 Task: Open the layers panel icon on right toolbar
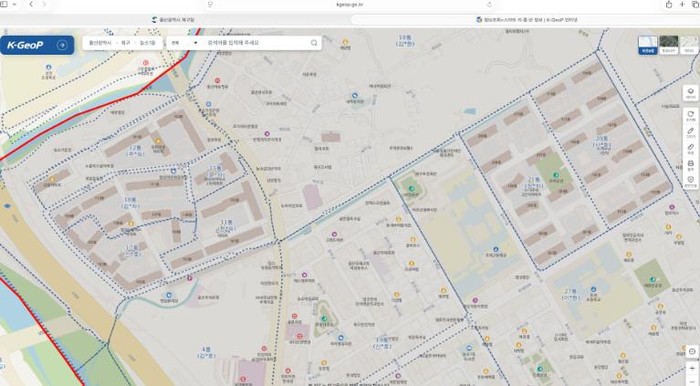[690, 93]
